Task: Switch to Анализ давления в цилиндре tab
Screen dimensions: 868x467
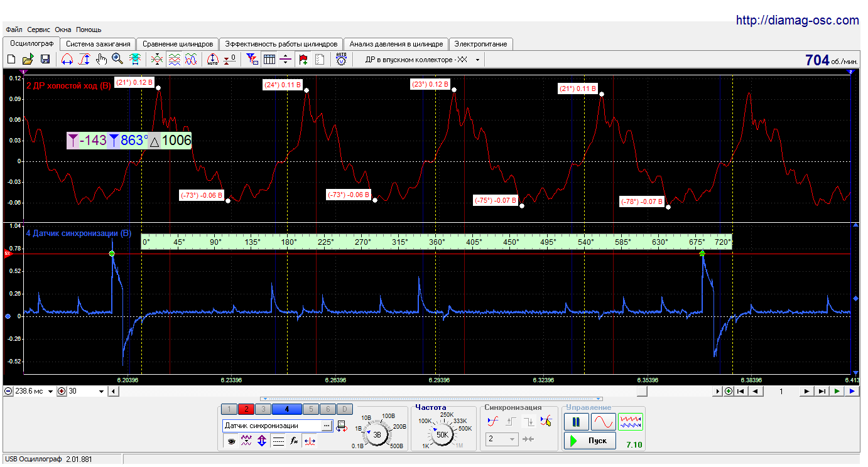Action: pos(396,44)
